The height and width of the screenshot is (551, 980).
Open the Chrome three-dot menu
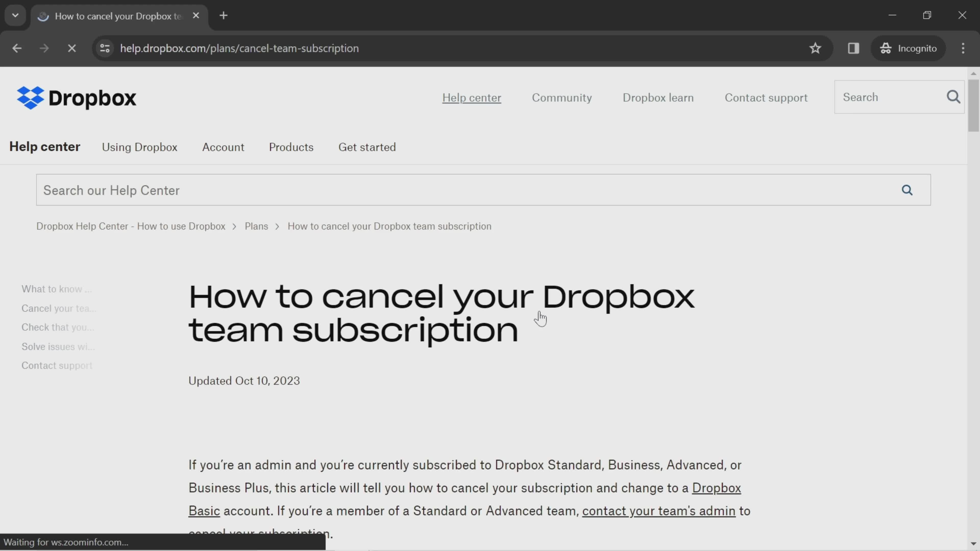click(963, 48)
